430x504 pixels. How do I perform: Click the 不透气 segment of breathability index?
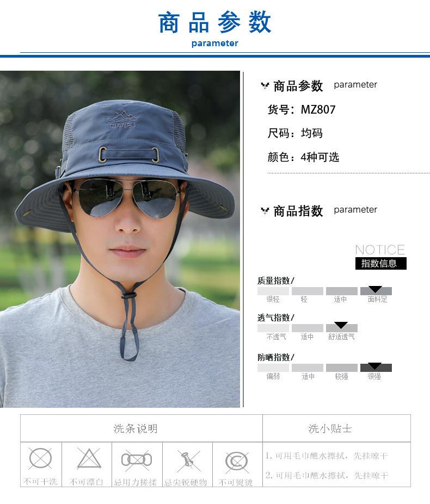[273, 328]
